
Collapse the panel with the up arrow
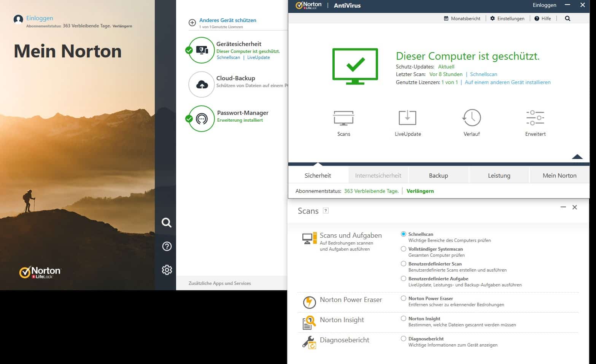[577, 156]
